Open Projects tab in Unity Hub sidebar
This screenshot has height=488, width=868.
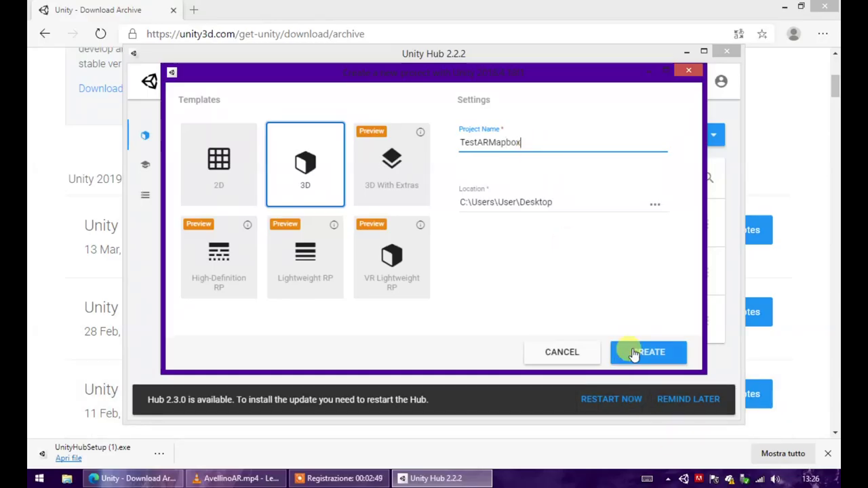[145, 136]
